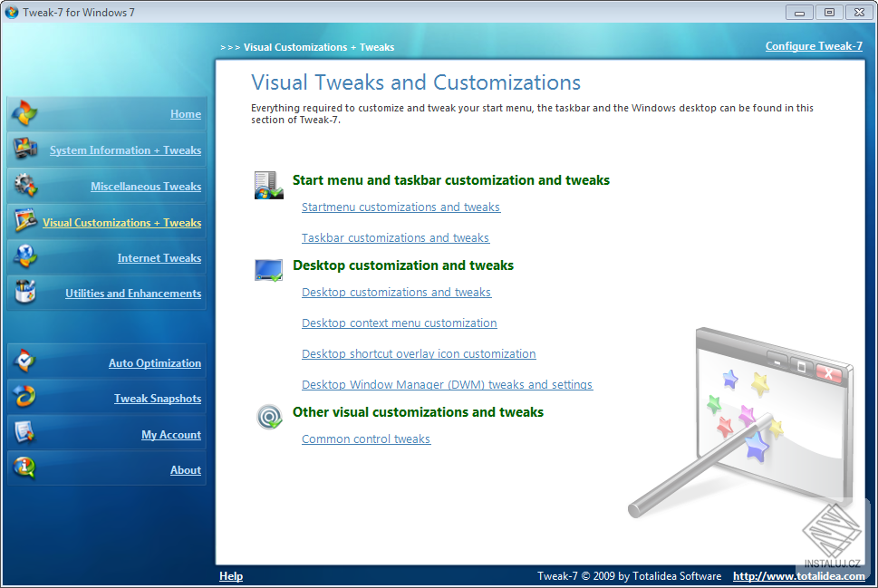The width and height of the screenshot is (878, 588).
Task: Select Visual Customizations + Tweaks menu entry
Action: [122, 223]
